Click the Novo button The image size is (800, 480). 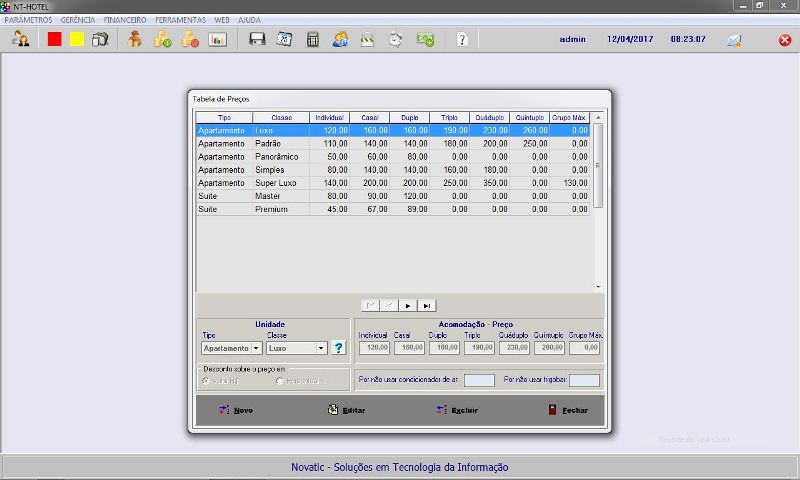pos(236,410)
